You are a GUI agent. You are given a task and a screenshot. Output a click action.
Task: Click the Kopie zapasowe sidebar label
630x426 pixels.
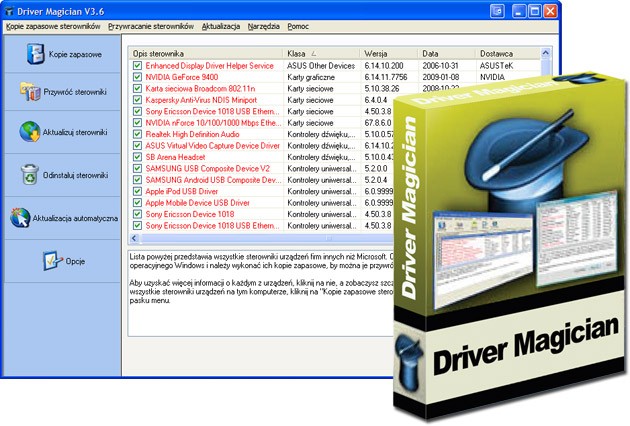(x=75, y=54)
